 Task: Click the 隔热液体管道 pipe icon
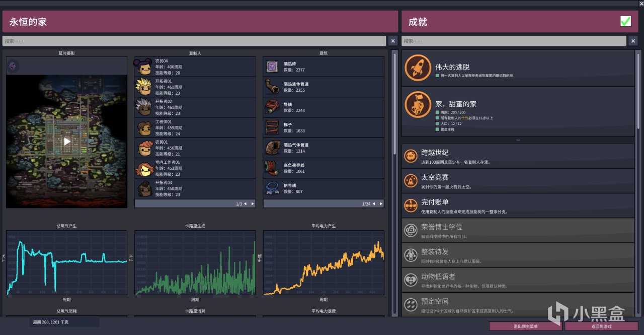272,87
